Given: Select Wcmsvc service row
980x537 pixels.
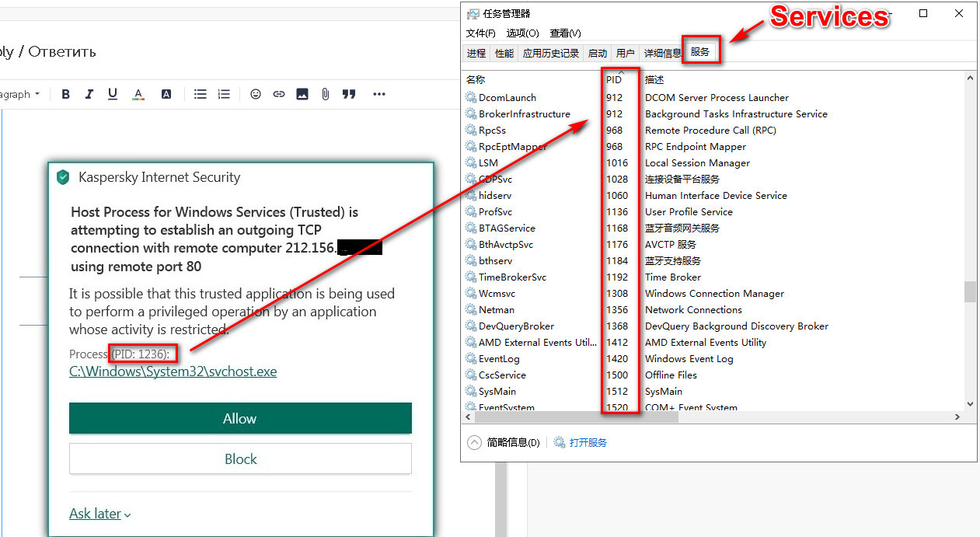Looking at the screenshot, I should (713, 293).
